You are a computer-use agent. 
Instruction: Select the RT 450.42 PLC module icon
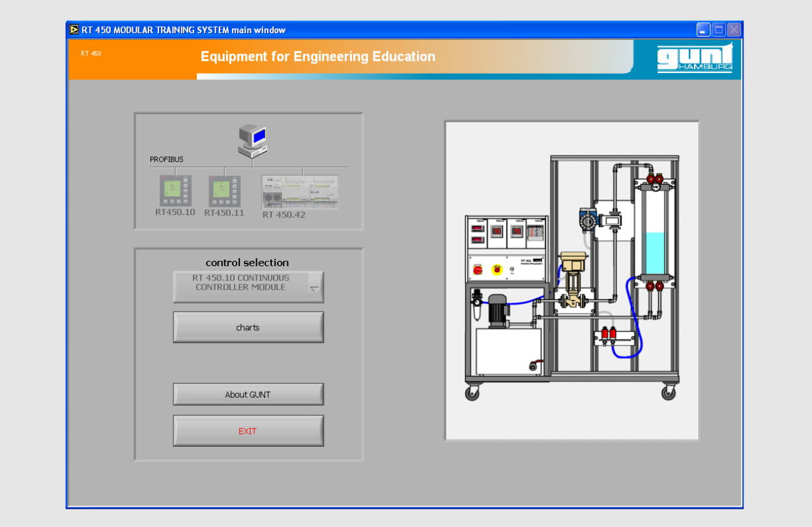coord(300,192)
